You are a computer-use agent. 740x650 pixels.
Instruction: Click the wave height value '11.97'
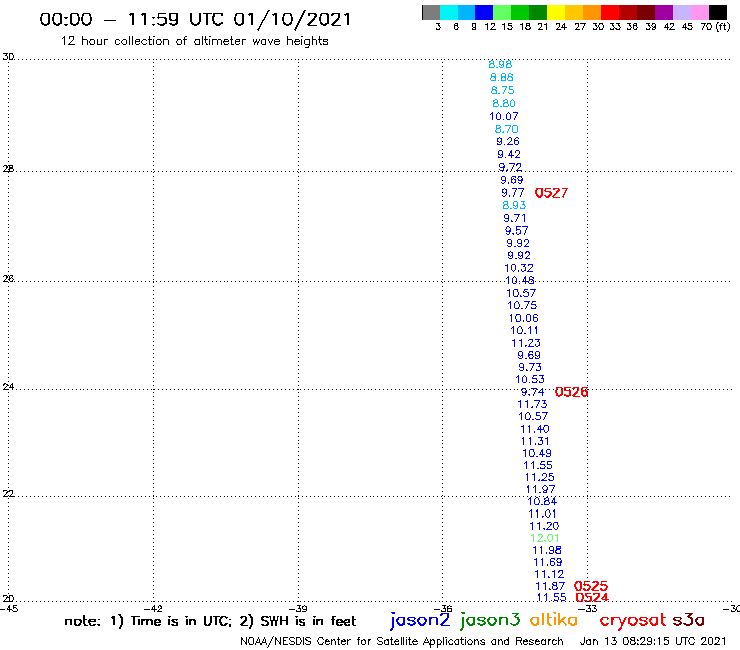click(x=541, y=490)
